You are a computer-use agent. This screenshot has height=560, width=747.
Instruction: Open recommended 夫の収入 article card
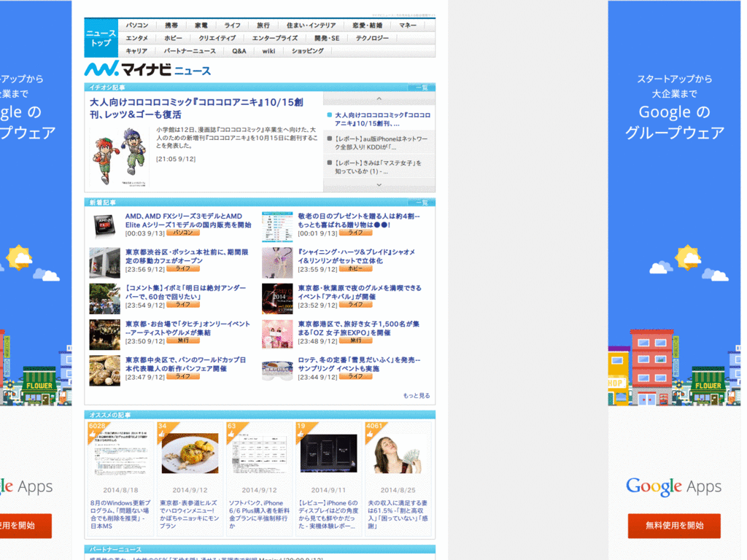point(398,478)
